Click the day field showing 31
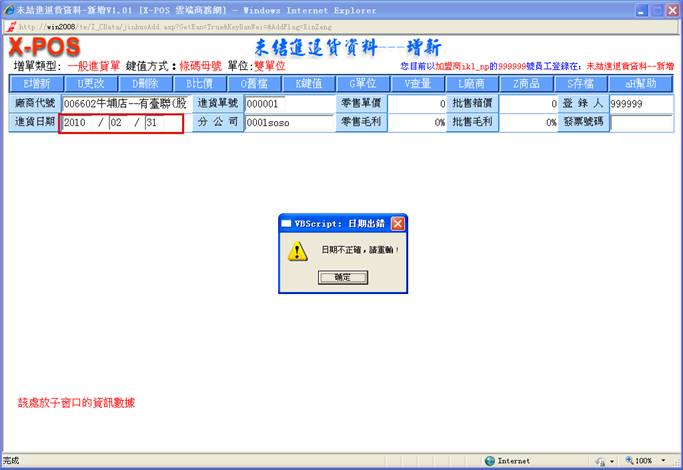Image resolution: width=683 pixels, height=470 pixels. pos(163,123)
